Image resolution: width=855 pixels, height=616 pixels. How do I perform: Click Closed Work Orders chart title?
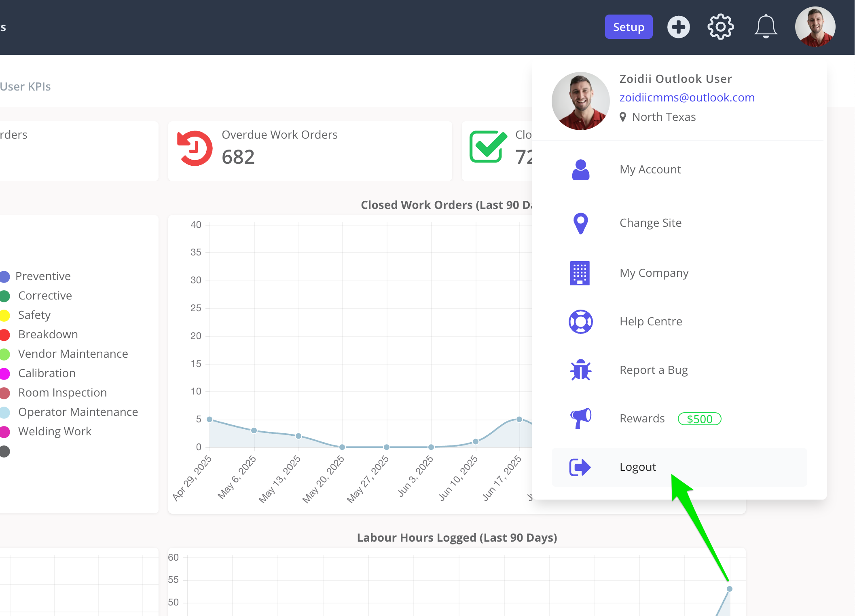(447, 205)
